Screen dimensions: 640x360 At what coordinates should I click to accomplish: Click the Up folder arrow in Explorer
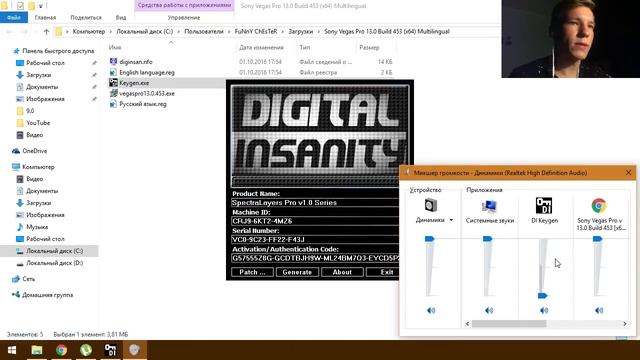click(x=47, y=31)
